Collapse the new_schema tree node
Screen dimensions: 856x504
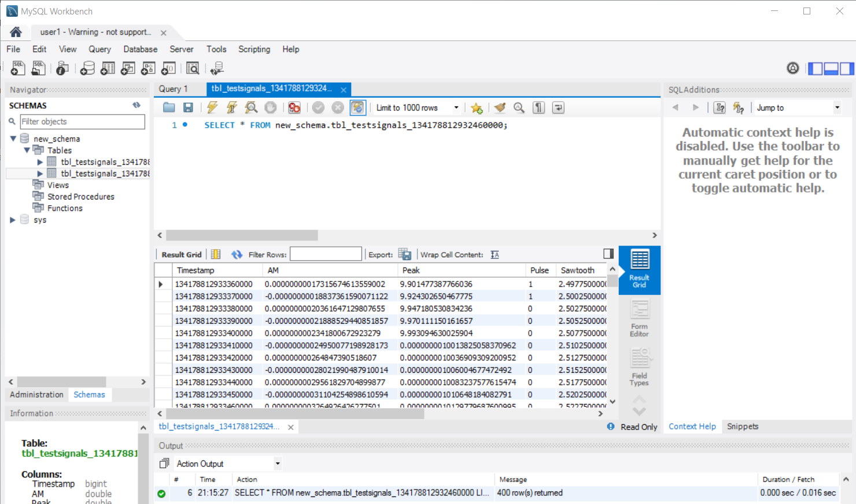click(13, 139)
